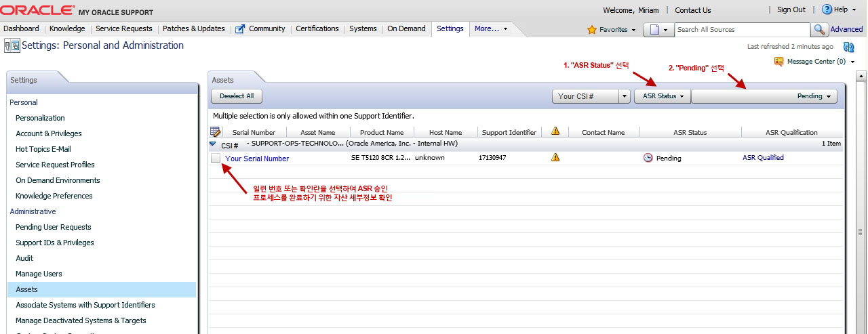
Task: Open the ASR Status filter dropdown
Action: pyautogui.click(x=663, y=96)
